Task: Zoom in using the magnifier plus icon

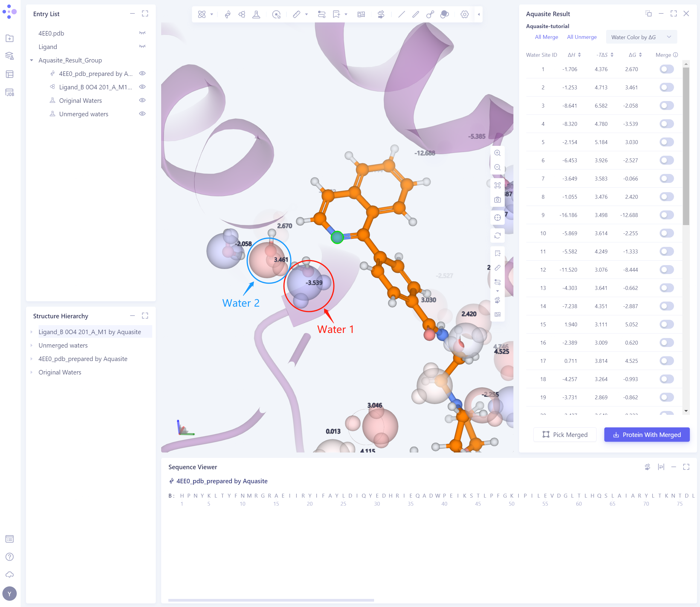Action: coord(497,153)
